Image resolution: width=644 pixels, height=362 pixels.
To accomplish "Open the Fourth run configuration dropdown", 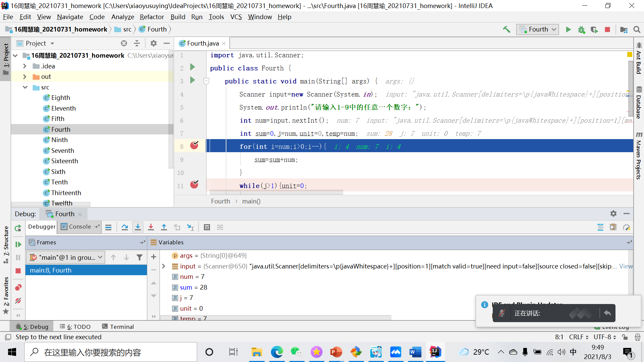I will [538, 29].
